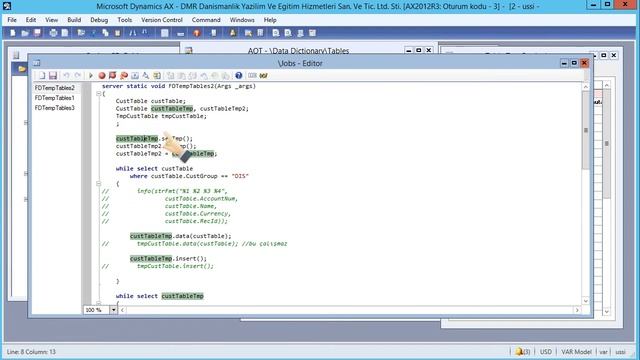Open the Build menu
This screenshot has height=360, width=640.
tap(74, 20)
